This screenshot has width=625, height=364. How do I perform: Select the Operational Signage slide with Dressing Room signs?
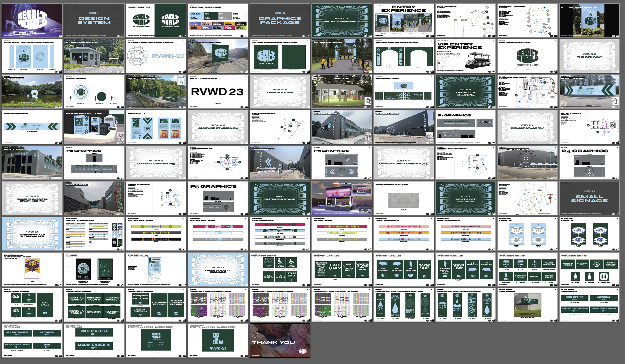coord(94,305)
